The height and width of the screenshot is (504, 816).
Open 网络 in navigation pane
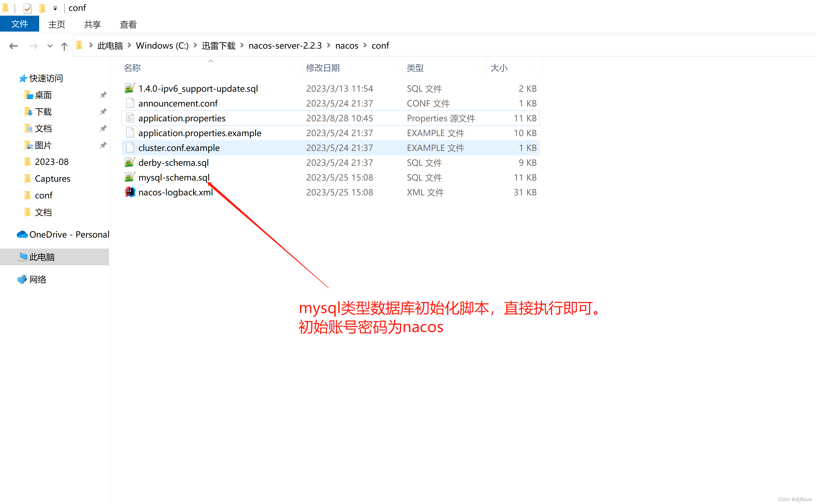coord(38,279)
